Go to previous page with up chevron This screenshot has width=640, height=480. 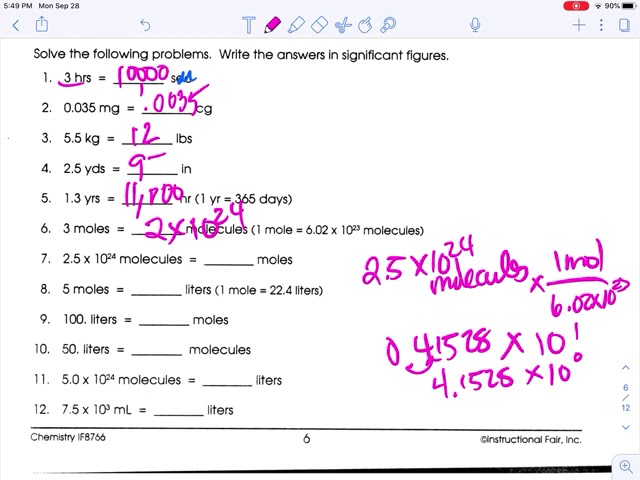(625, 368)
